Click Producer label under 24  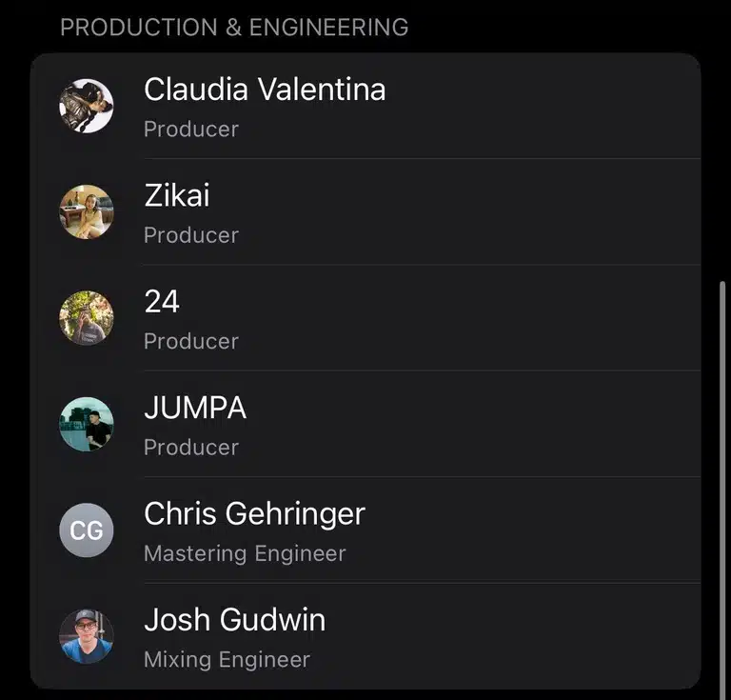pos(191,341)
